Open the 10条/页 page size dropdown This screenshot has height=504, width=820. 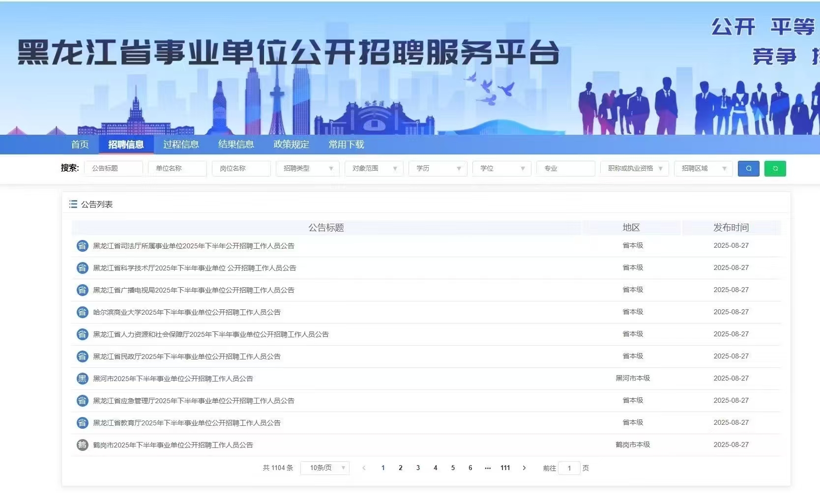coord(324,468)
